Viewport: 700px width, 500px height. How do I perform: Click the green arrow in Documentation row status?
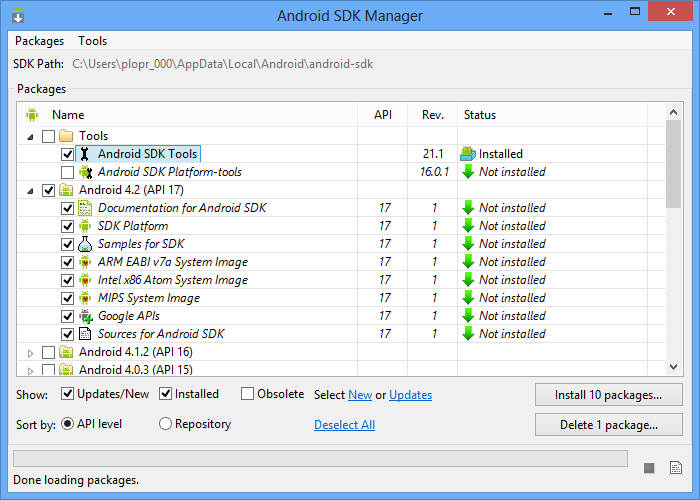(x=468, y=208)
